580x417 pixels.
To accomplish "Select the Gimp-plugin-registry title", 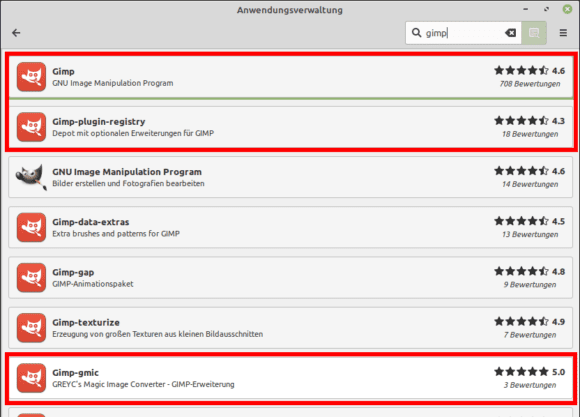I will click(x=99, y=122).
